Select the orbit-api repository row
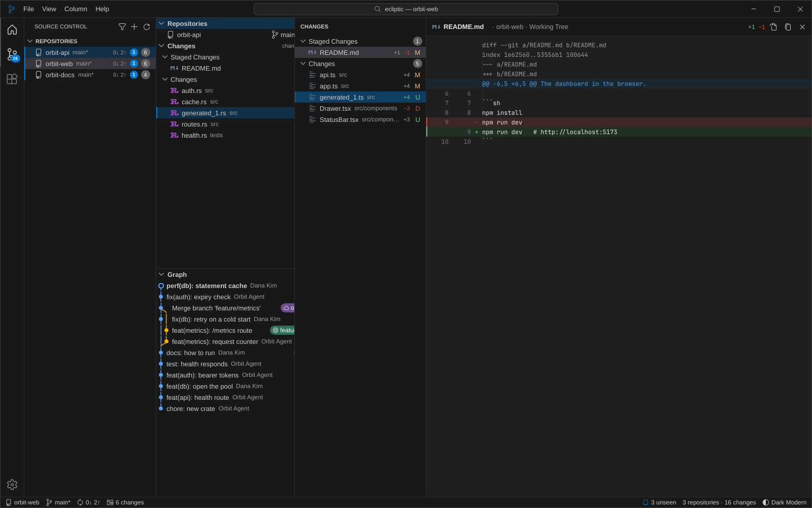This screenshot has height=508, width=812. click(x=90, y=52)
